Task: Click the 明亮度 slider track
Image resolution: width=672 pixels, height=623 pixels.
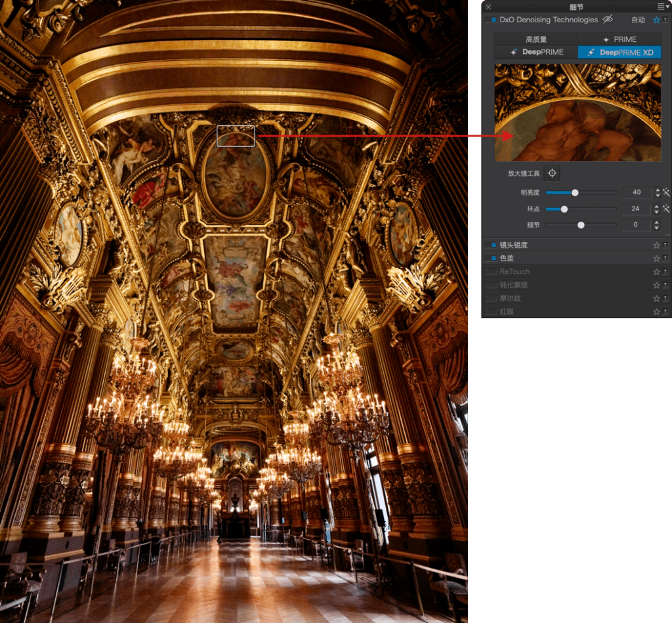Action: tap(581, 193)
